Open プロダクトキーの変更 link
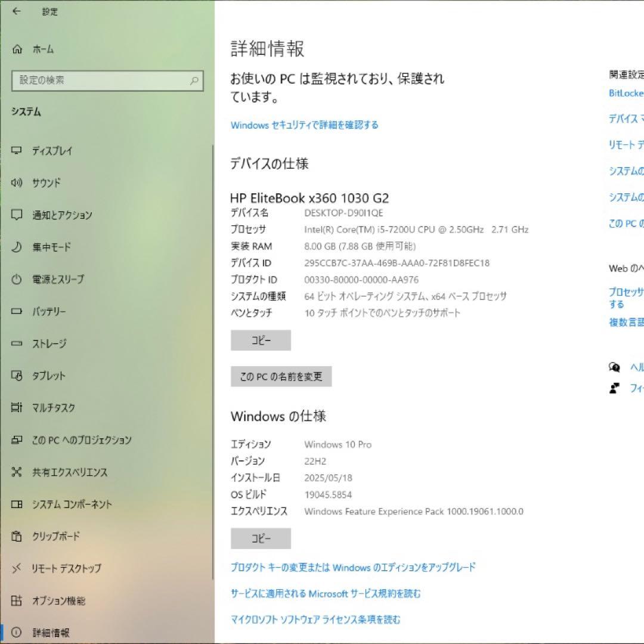Image resolution: width=644 pixels, height=644 pixels. tap(353, 567)
